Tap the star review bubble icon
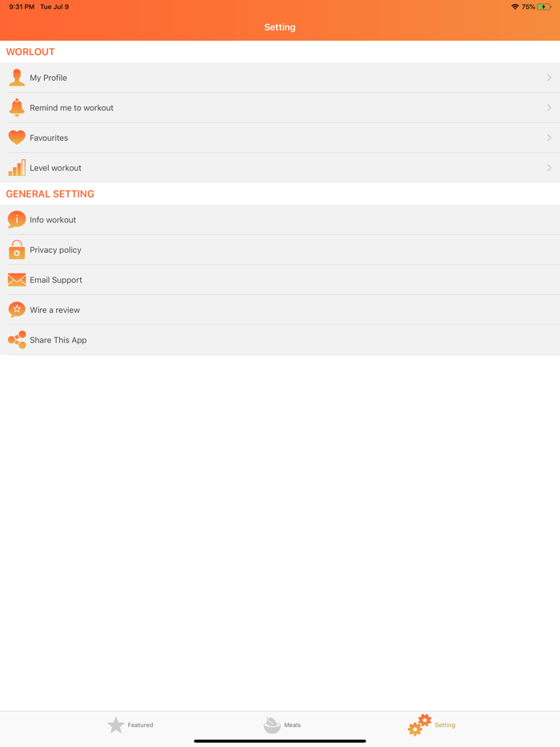 point(17,310)
